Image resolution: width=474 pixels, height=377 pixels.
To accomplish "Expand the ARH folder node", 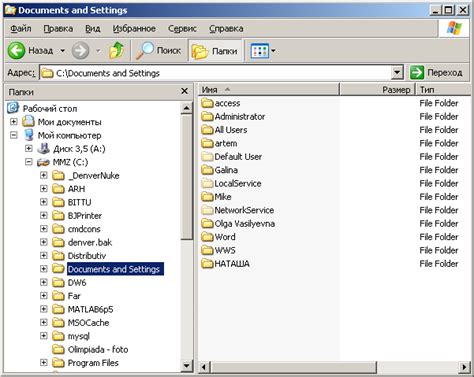I will 44,188.
